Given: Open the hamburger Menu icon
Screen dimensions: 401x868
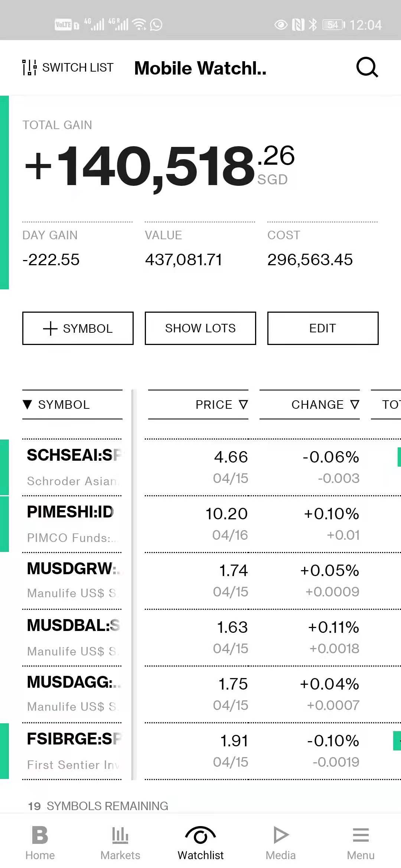Looking at the screenshot, I should (x=361, y=835).
